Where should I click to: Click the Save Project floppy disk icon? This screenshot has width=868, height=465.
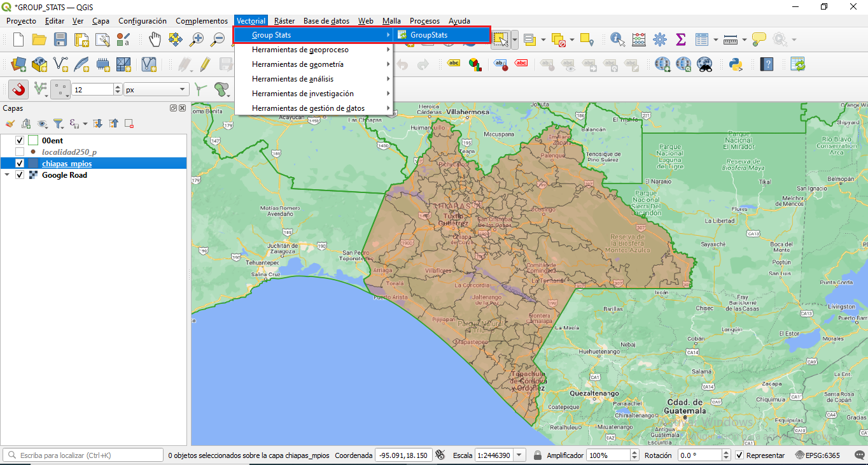(x=60, y=39)
